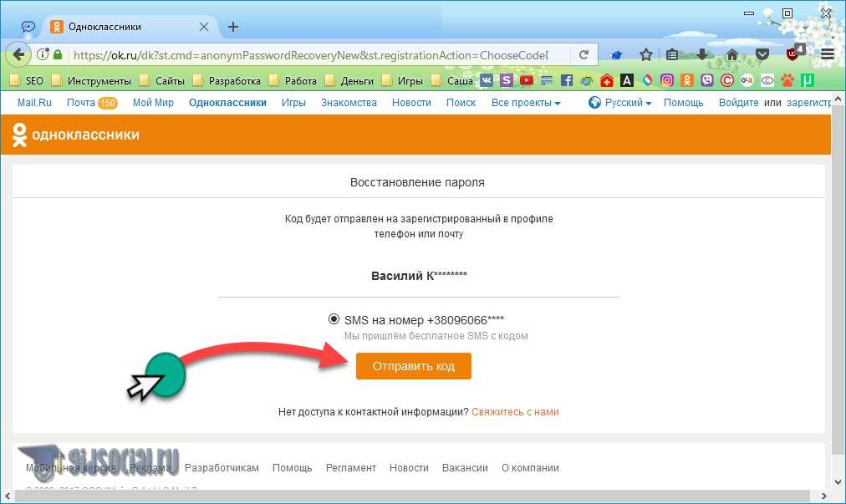This screenshot has width=846, height=504.
Task: Open the Инструменты bookmarks folder
Action: coord(92,81)
